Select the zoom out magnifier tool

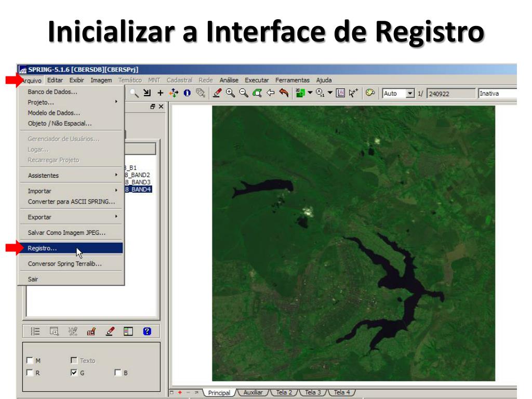point(244,93)
